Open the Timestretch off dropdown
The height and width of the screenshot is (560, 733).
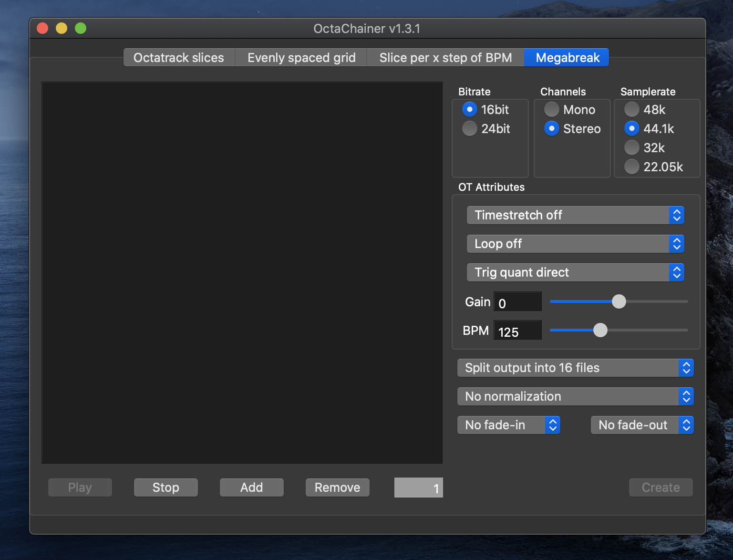[x=575, y=215]
